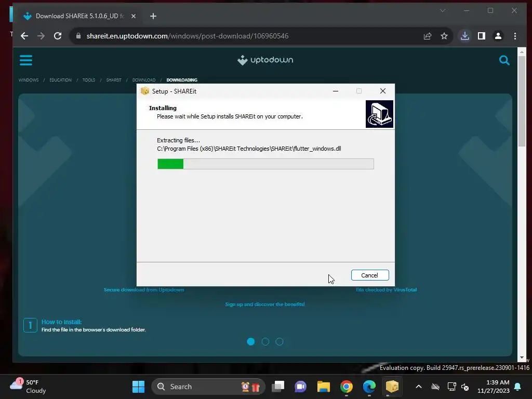
Task: Switch to Chrome on the taskbar
Action: 347,387
